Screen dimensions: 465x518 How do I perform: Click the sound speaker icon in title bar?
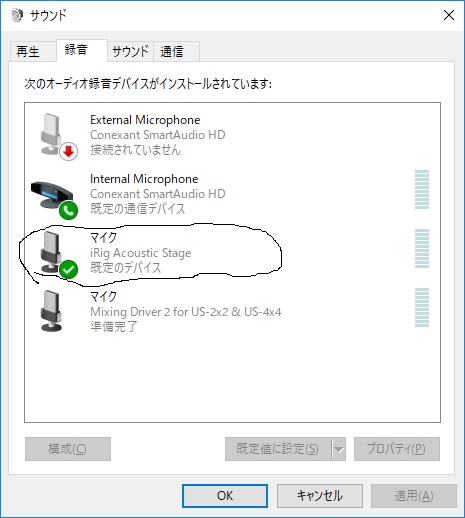(16, 15)
